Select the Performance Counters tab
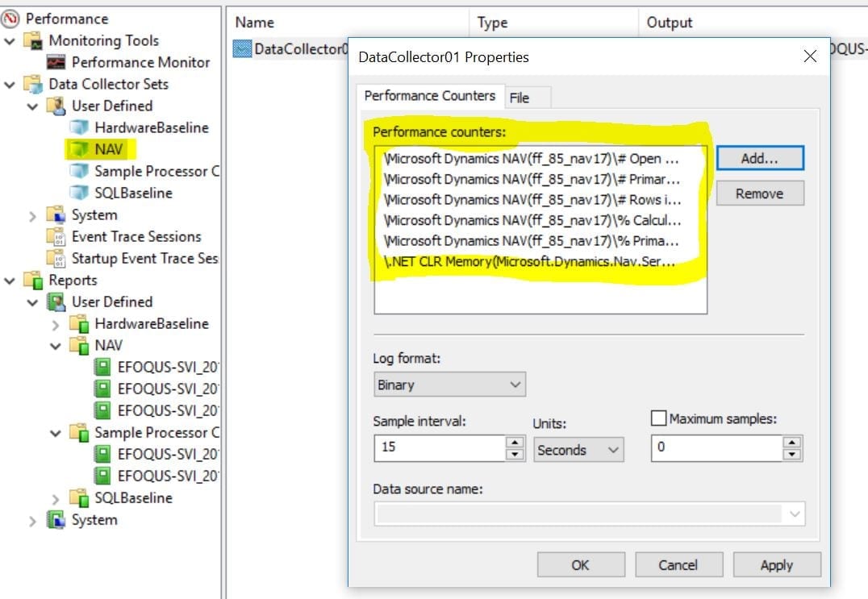 click(430, 96)
